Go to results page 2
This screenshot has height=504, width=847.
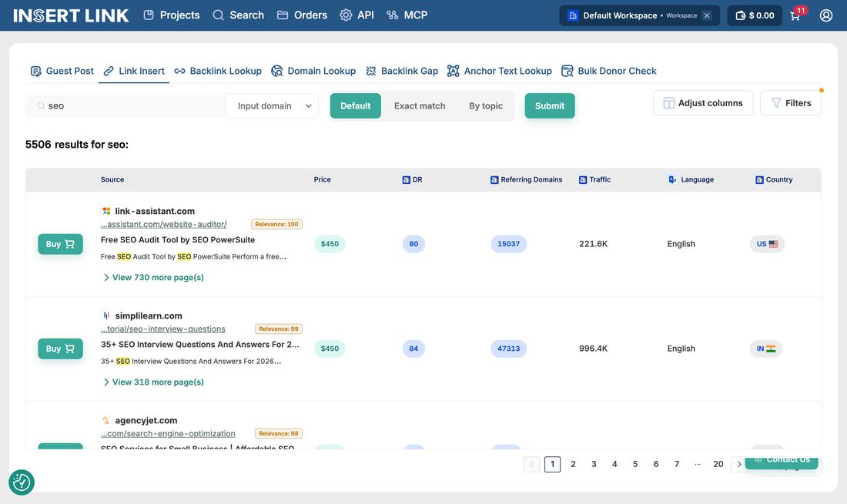coord(573,464)
